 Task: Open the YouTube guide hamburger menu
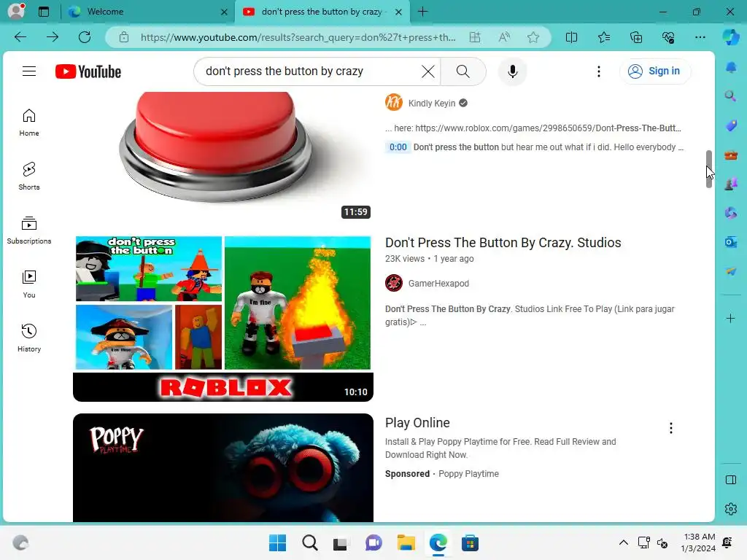(x=29, y=71)
